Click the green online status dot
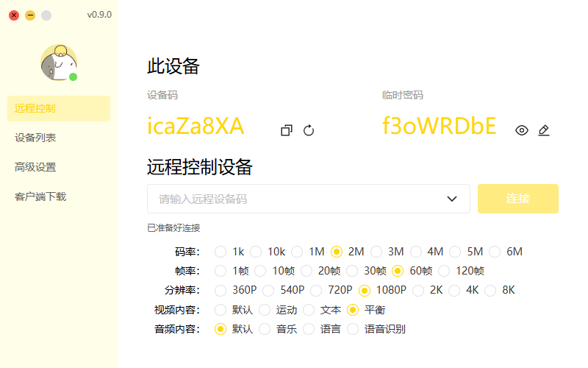 pos(73,77)
